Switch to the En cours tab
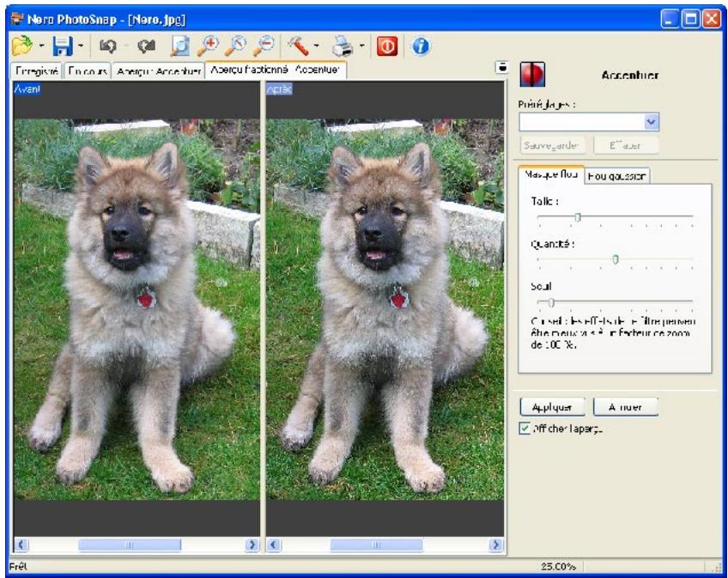 (x=88, y=71)
